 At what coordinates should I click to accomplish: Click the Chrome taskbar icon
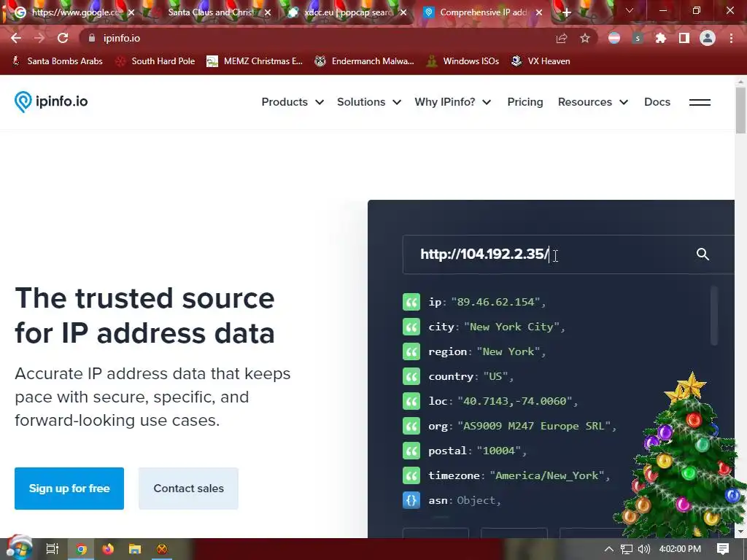click(x=82, y=549)
